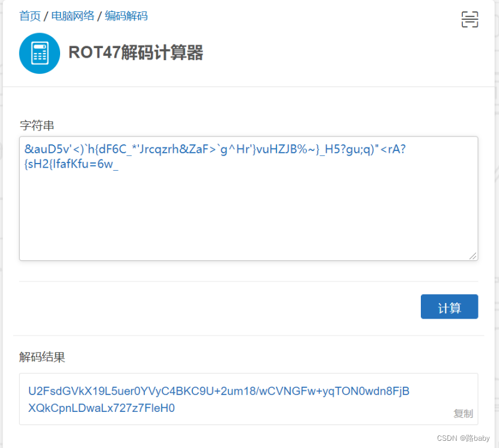The height and width of the screenshot is (448, 499).
Task: Click the decoded result text U2FsdGVk...
Action: click(219, 399)
